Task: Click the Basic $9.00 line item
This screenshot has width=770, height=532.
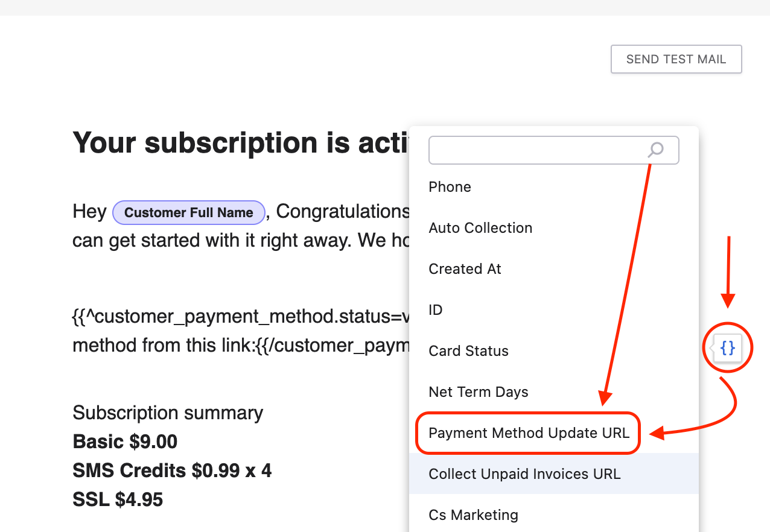Action: (x=125, y=442)
